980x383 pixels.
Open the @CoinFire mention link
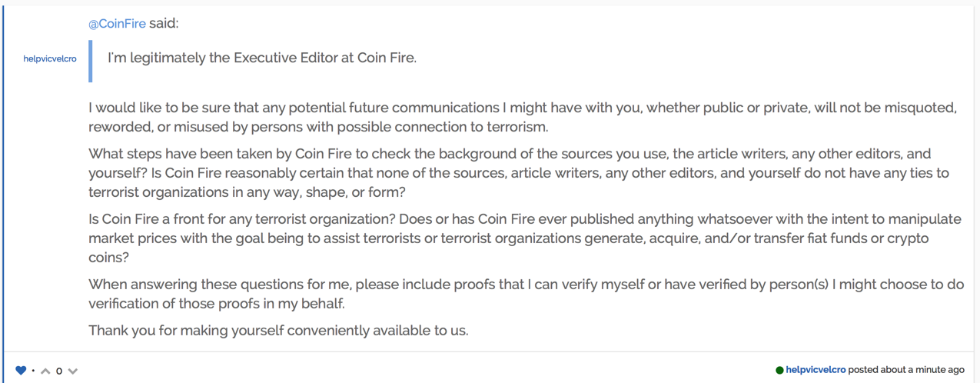click(x=117, y=24)
